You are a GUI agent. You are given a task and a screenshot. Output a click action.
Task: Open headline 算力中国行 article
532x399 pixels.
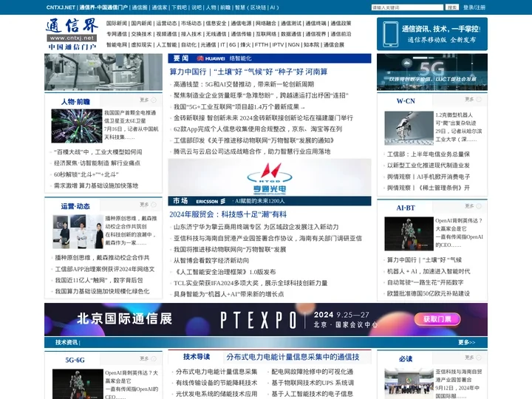(248, 72)
